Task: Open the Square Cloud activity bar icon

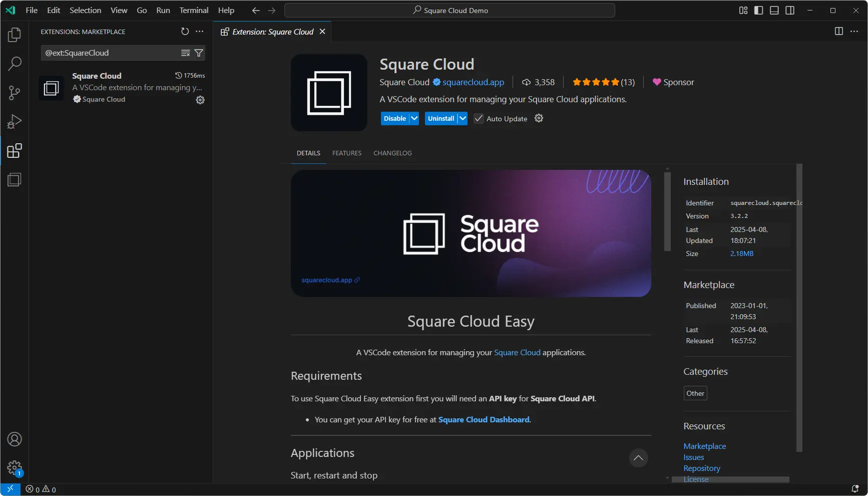Action: [x=15, y=180]
